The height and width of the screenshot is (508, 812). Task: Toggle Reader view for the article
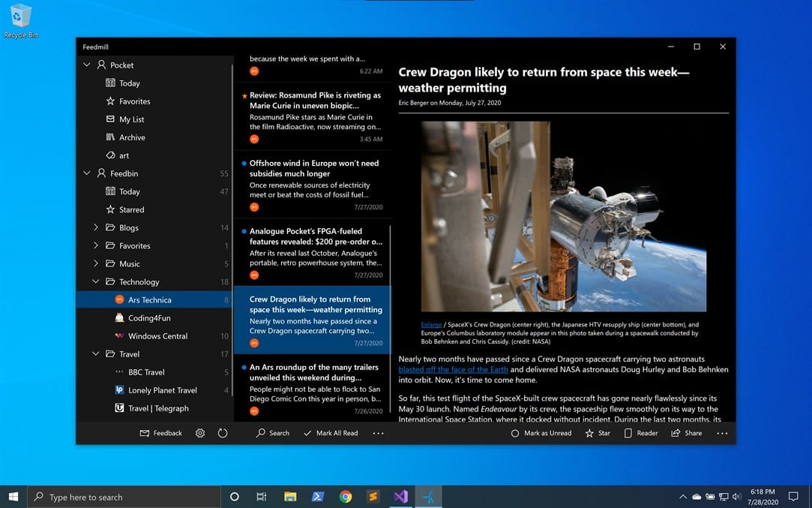pyautogui.click(x=640, y=433)
